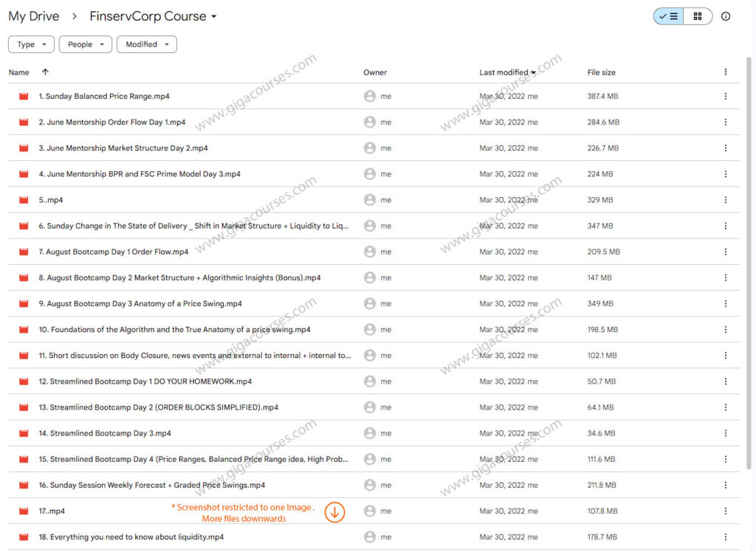Click the video icon beside Sunday Balanced Price Range

(x=23, y=96)
